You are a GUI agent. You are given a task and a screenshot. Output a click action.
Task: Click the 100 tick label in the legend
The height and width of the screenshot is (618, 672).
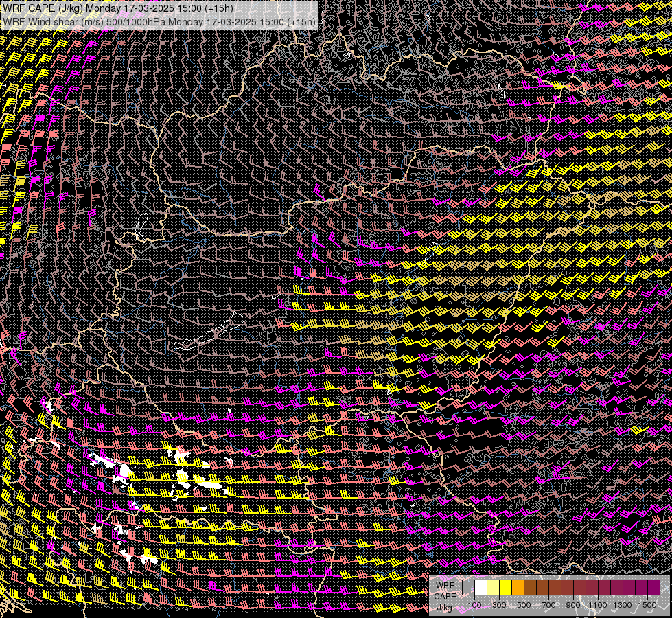click(x=474, y=605)
